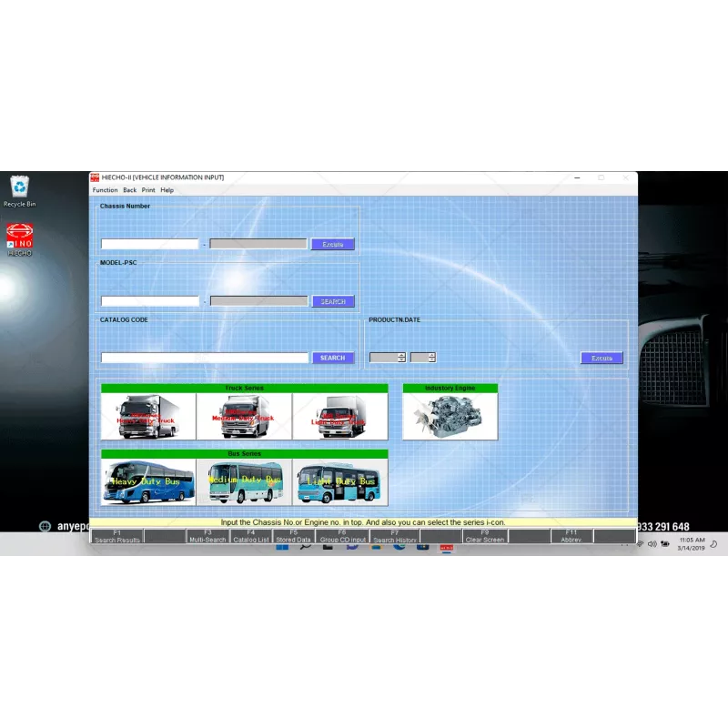Select the Heavy Duty Truck series icon
This screenshot has height=728, width=728.
click(x=148, y=416)
